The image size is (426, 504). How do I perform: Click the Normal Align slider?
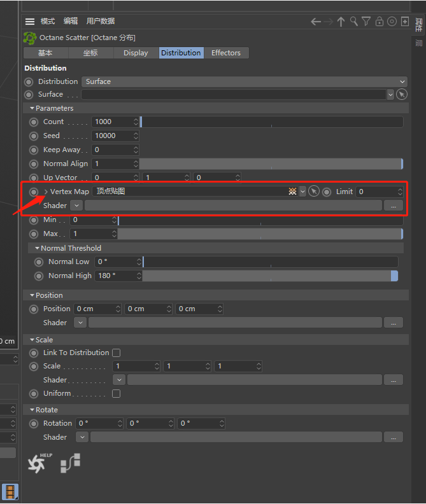click(271, 164)
